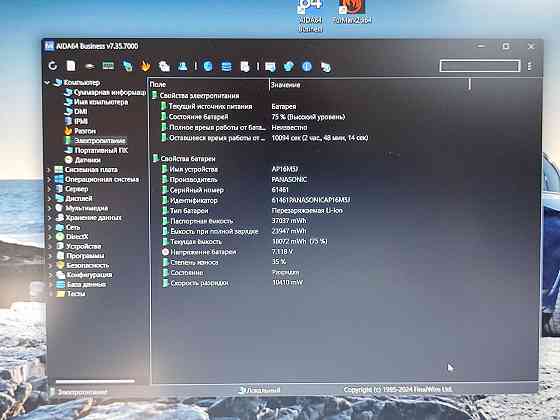Expand the Системная плата node
This screenshot has width=560, height=420.
49,170
